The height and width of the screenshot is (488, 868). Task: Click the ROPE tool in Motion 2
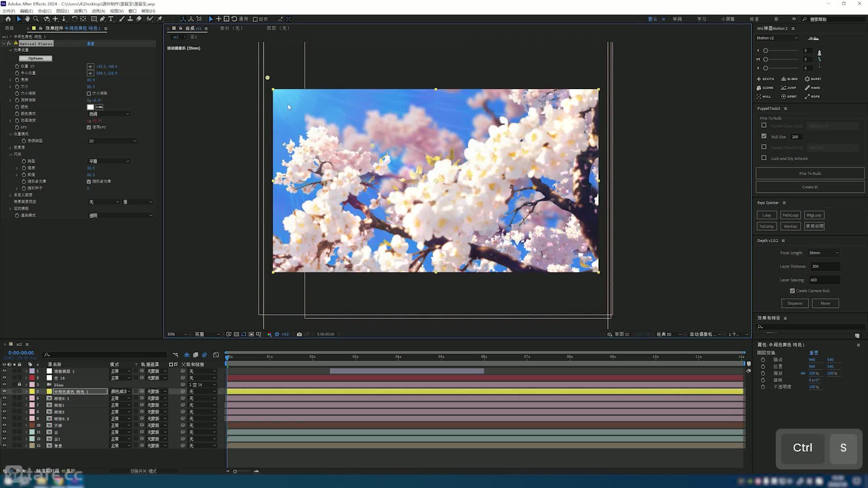tap(812, 97)
